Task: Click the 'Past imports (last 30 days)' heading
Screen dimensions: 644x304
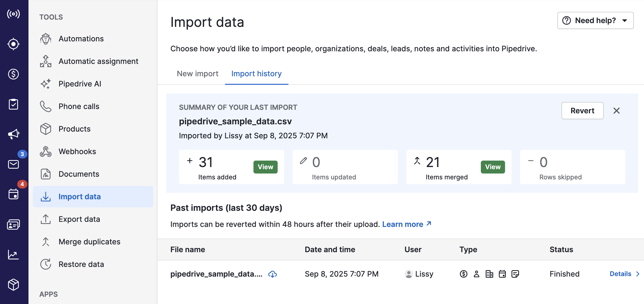Action: [x=226, y=208]
